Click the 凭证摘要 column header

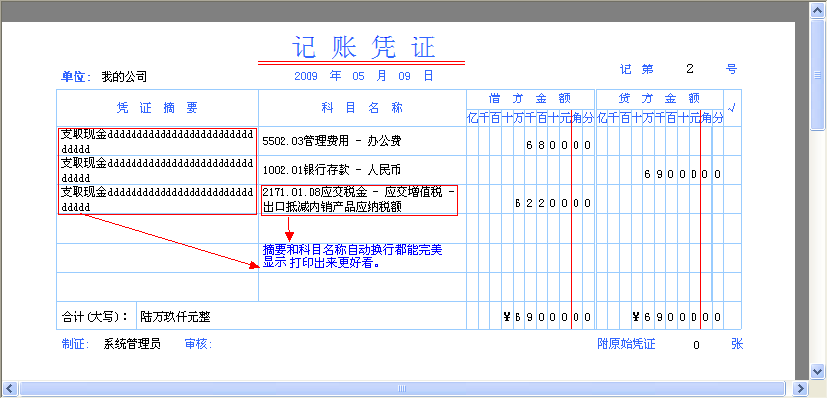157,108
